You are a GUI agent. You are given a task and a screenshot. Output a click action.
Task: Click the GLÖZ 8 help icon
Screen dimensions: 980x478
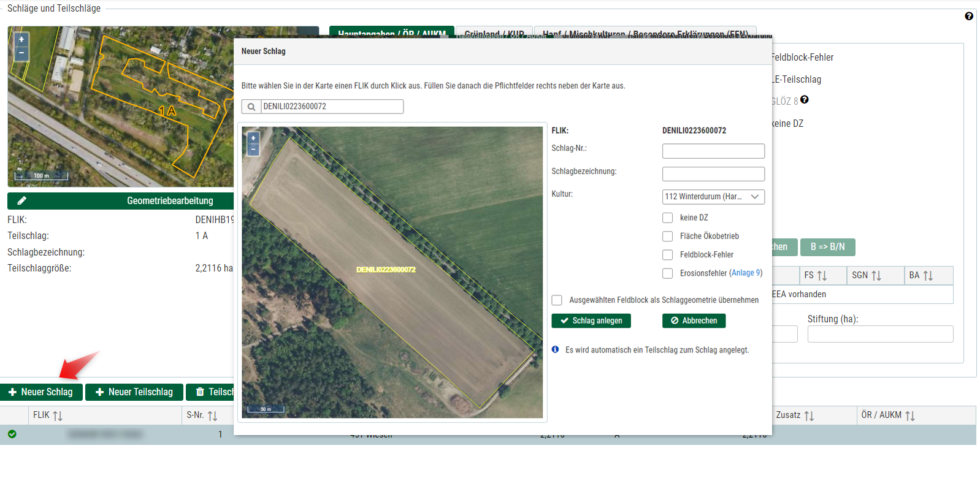(x=805, y=100)
